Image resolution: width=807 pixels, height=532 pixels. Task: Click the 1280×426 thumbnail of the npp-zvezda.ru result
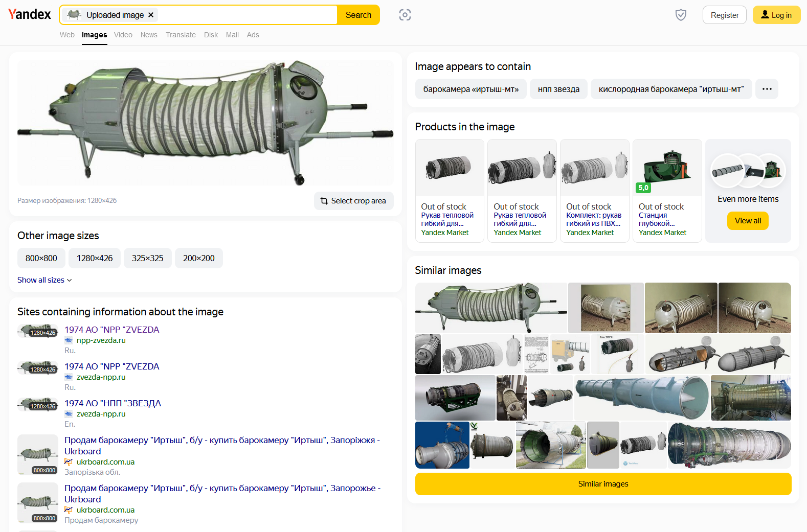[38, 331]
